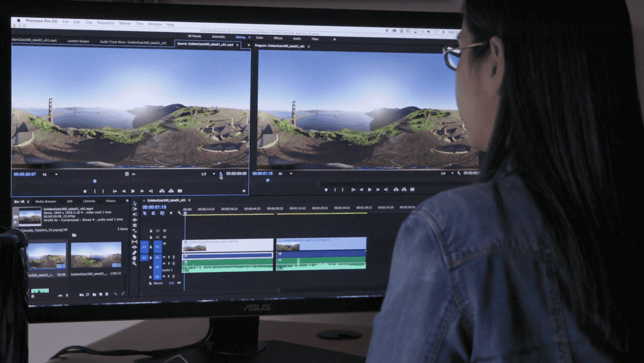Hide track V2 with its eye icon
Image resolution: width=644 pixels, height=363 pixels.
[164, 237]
